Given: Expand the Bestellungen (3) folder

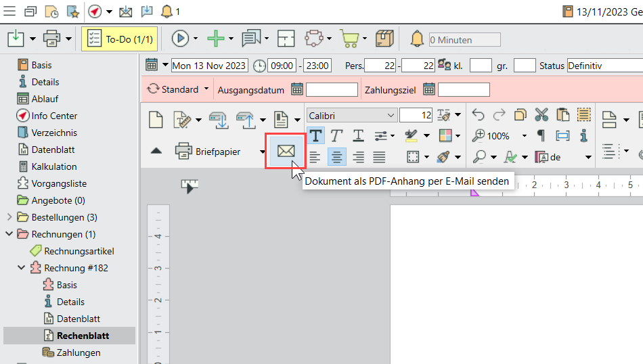Looking at the screenshot, I should pos(9,217).
